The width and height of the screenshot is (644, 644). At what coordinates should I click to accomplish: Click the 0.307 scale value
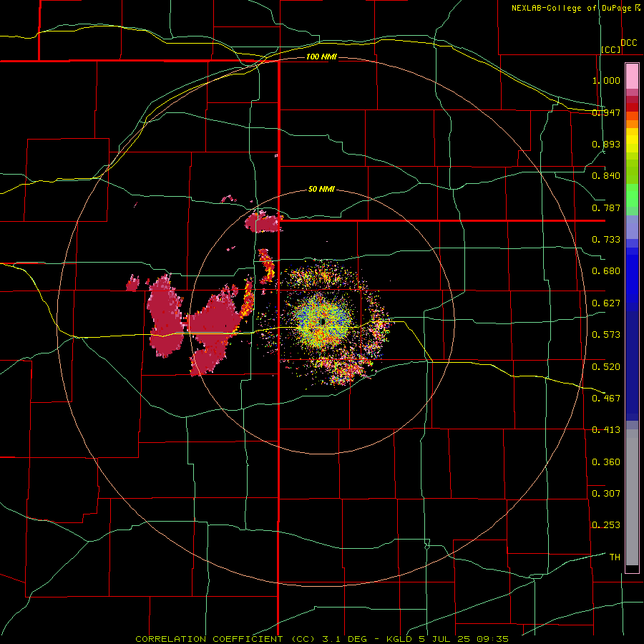[606, 494]
